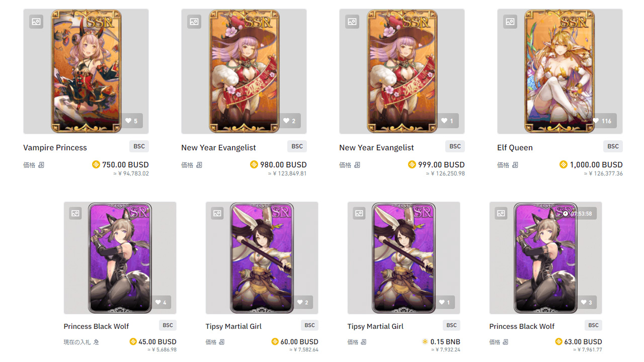Click the BNB coin icon on Tipsy Martial Girl listing
644x362 pixels.
click(x=425, y=341)
